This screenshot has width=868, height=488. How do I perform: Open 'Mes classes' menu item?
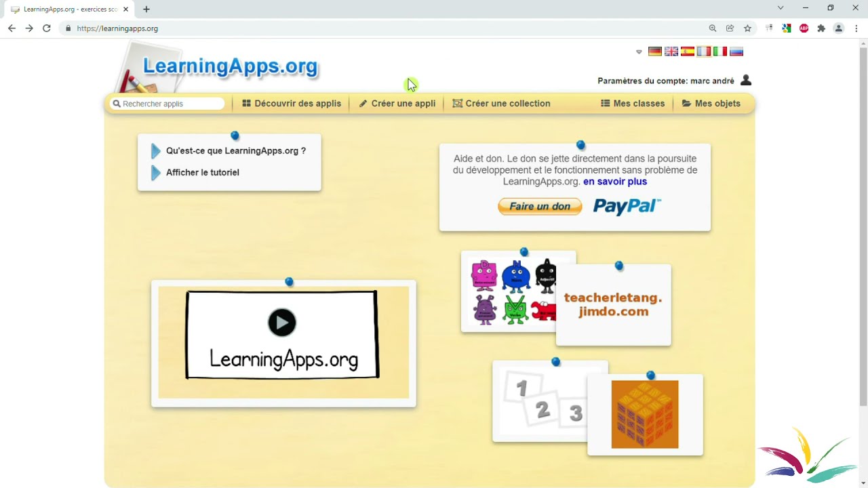click(x=633, y=104)
